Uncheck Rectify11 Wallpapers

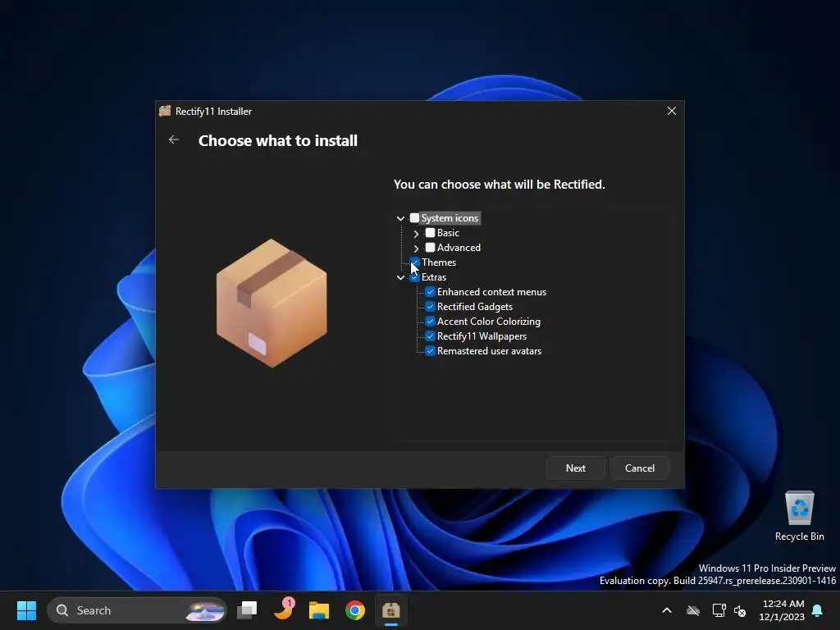(x=430, y=336)
